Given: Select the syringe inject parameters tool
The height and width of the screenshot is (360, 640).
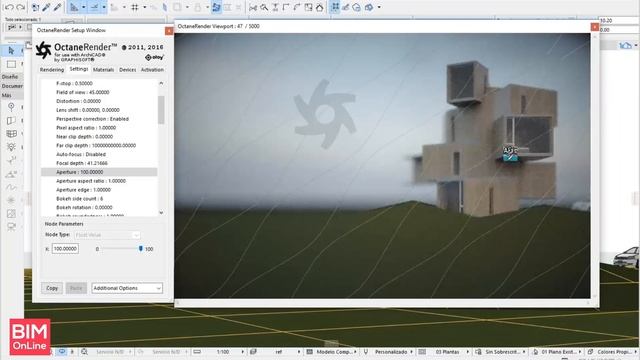Looking at the screenshot, I should point(58,7).
